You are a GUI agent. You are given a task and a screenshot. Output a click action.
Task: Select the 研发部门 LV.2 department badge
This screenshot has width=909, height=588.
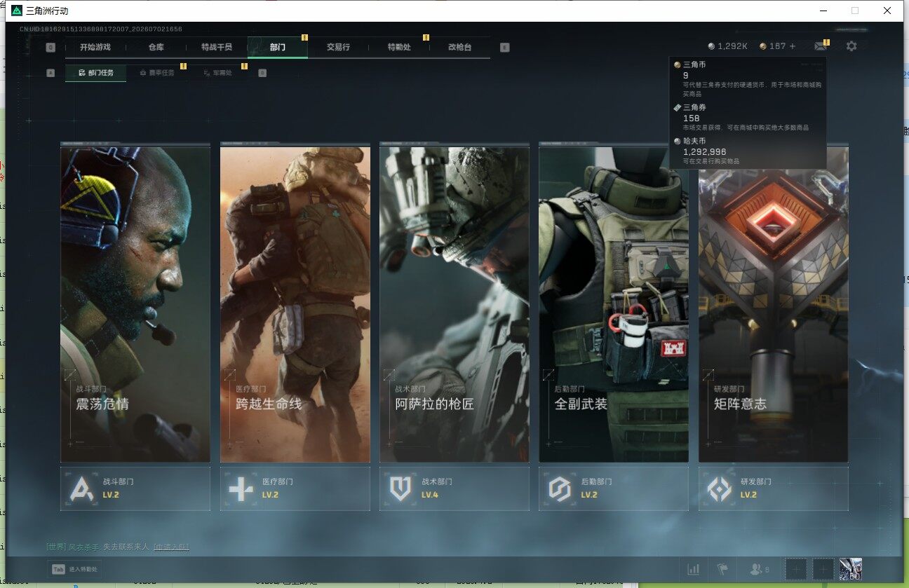pos(774,488)
